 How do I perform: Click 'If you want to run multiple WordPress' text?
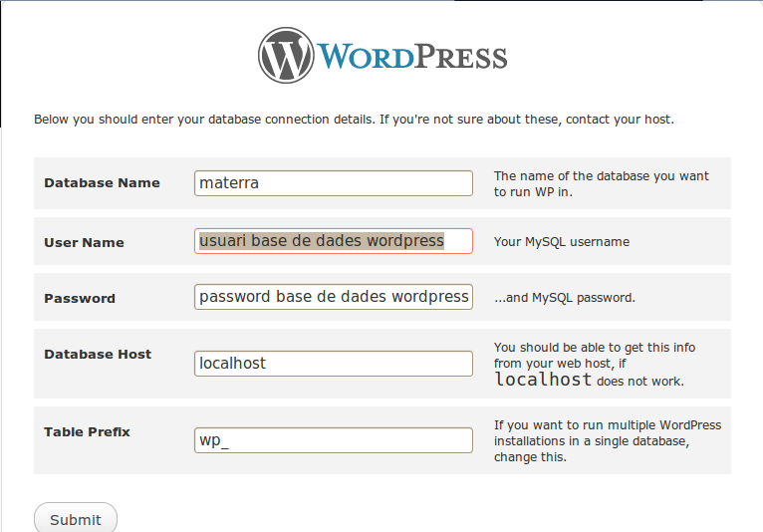pos(608,441)
